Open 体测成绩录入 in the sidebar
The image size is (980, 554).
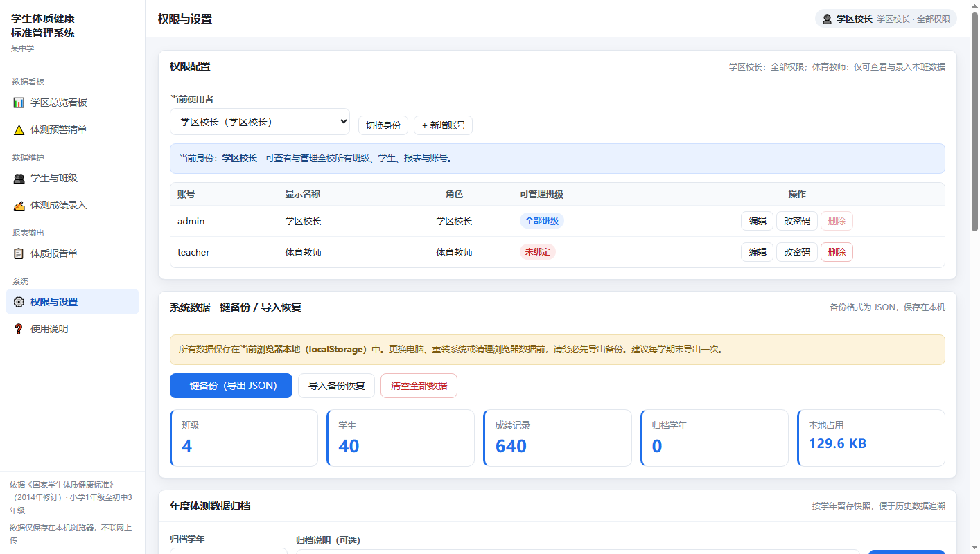(x=72, y=205)
